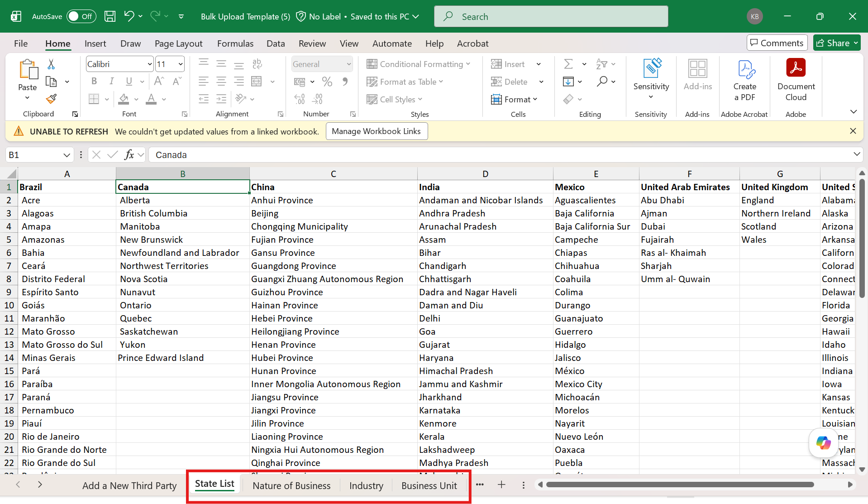
Task: Dismiss the Unable to Refresh warning
Action: (x=853, y=131)
